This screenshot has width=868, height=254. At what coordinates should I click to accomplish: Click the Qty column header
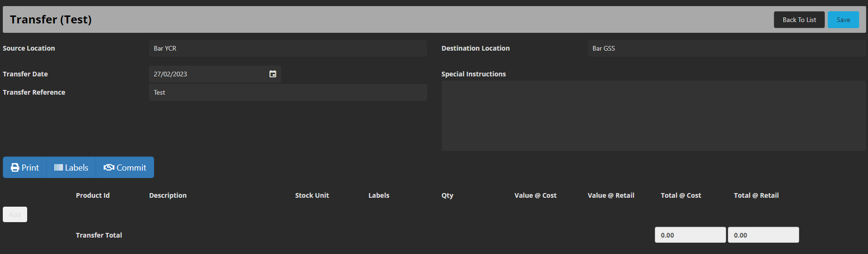447,195
